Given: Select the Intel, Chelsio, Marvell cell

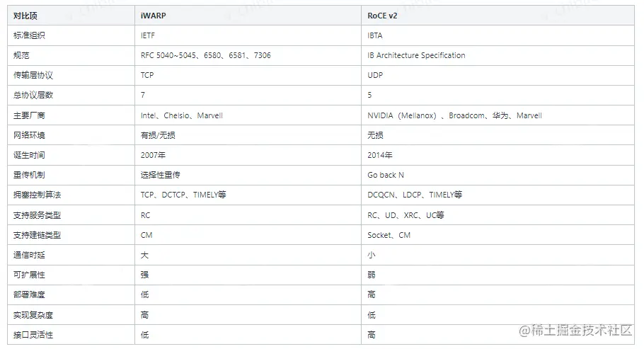Looking at the screenshot, I should coord(182,115).
